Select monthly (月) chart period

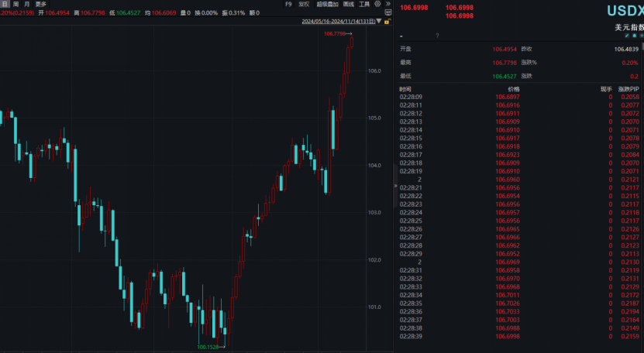tap(27, 4)
